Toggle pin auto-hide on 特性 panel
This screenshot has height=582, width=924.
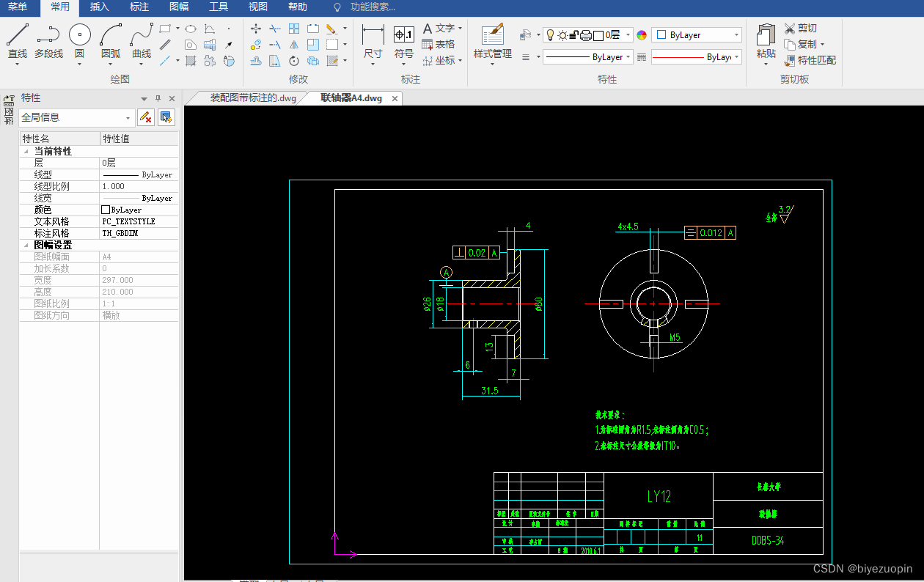(x=158, y=98)
